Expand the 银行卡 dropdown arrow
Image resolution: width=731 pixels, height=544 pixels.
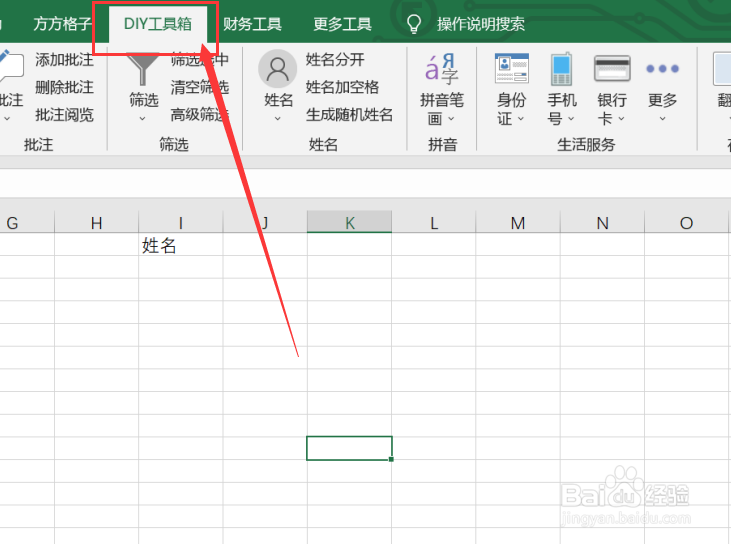[x=622, y=119]
